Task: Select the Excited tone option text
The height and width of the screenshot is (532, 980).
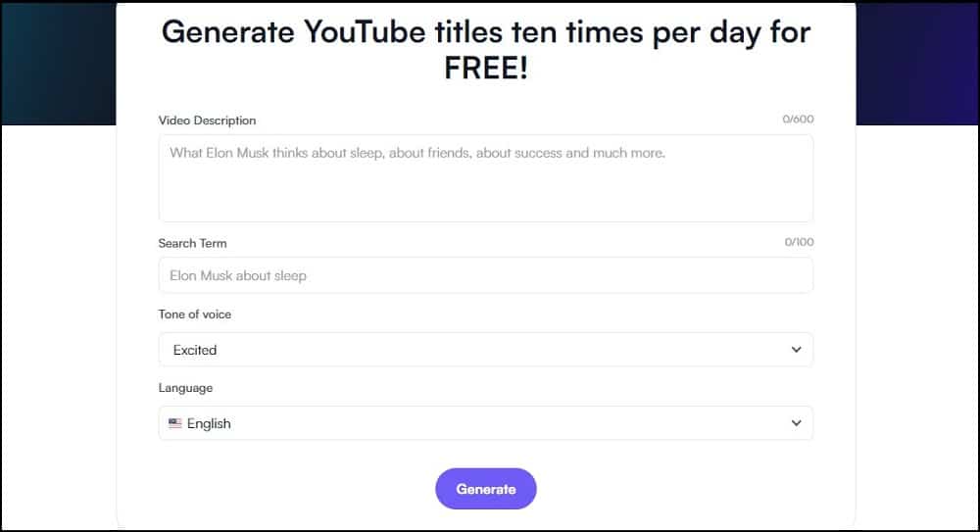Action: 195,350
